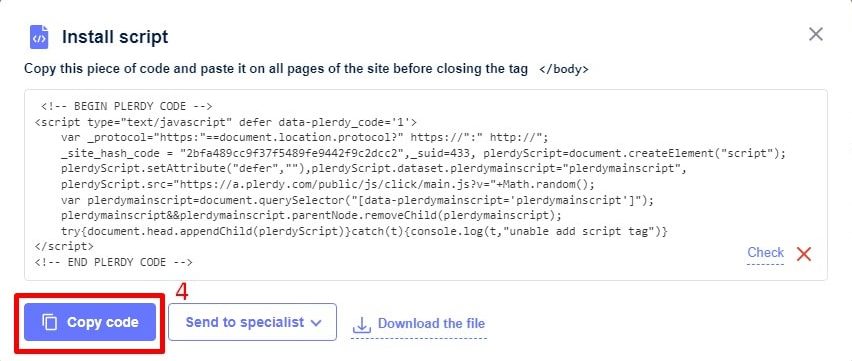
Task: Click the plerdyScript.src URL line
Action: 328,184
